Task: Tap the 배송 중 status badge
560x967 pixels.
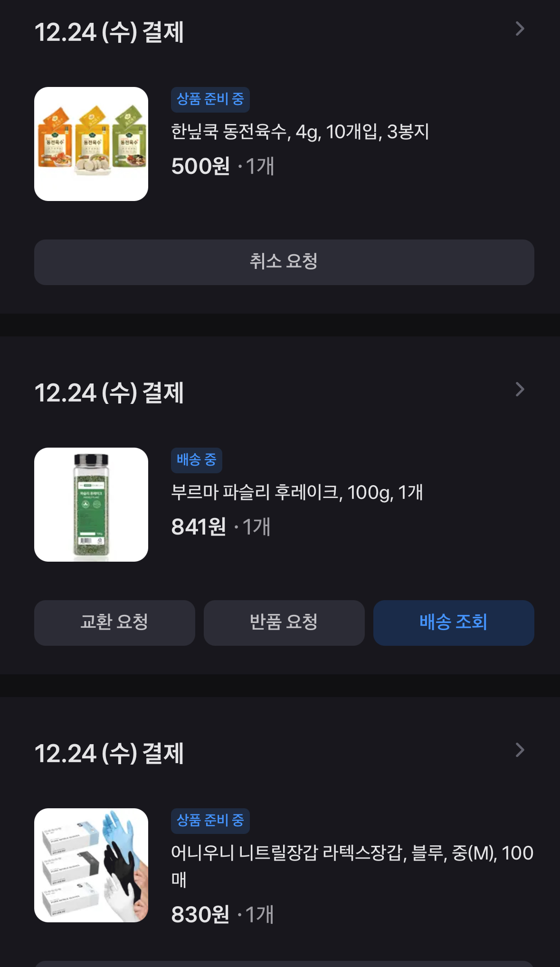Action: pyautogui.click(x=196, y=460)
